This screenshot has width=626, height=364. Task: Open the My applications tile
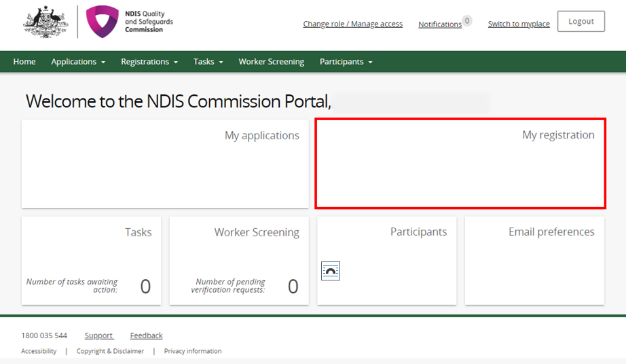(165, 164)
